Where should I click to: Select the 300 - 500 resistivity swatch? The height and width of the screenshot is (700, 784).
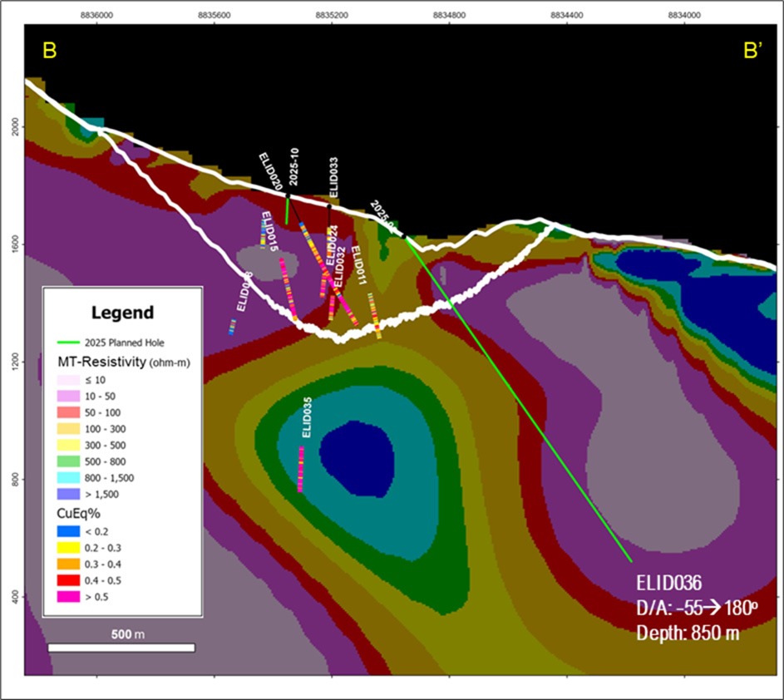coord(68,445)
